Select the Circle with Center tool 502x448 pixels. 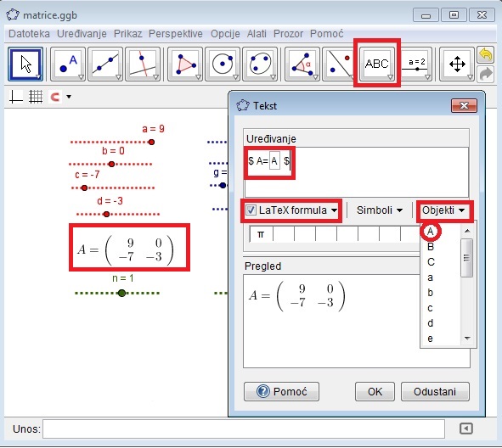(223, 64)
